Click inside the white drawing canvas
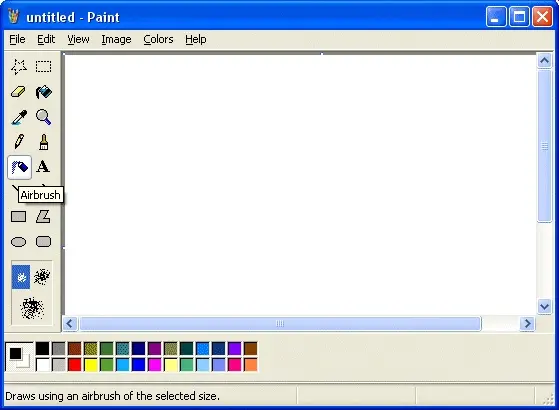The width and height of the screenshot is (559, 410). tap(300, 185)
